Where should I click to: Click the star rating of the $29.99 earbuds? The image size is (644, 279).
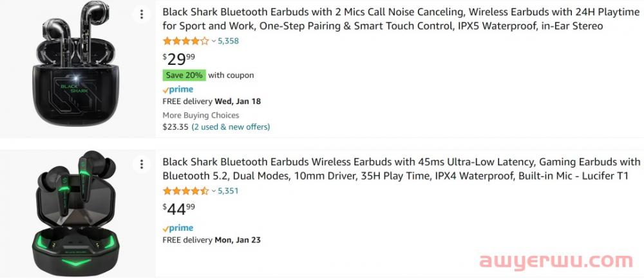[x=186, y=41]
